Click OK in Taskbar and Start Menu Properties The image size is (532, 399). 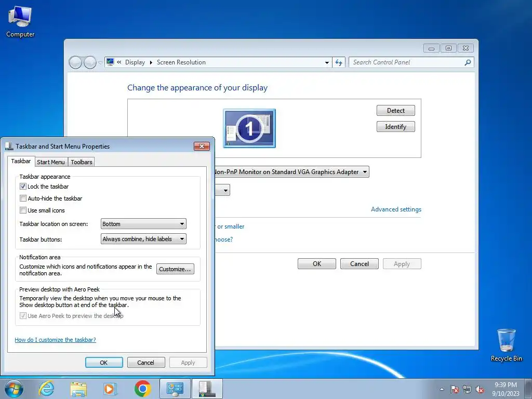point(104,362)
